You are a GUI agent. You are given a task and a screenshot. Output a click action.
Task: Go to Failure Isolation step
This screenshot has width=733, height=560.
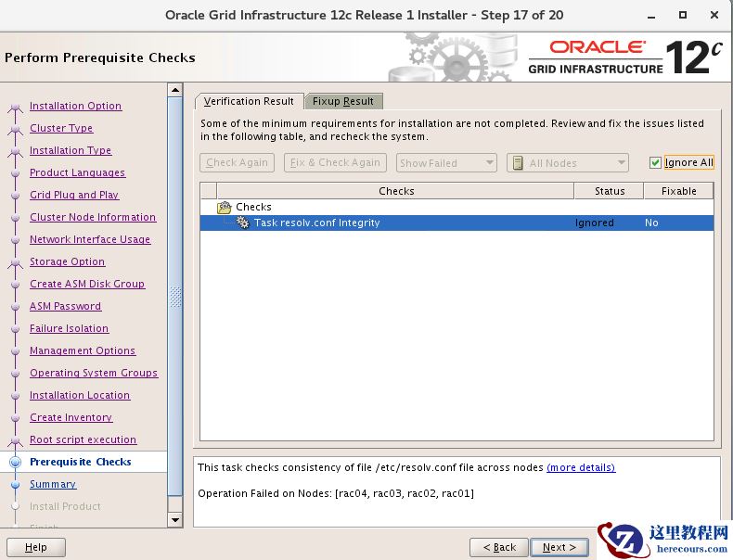(70, 328)
